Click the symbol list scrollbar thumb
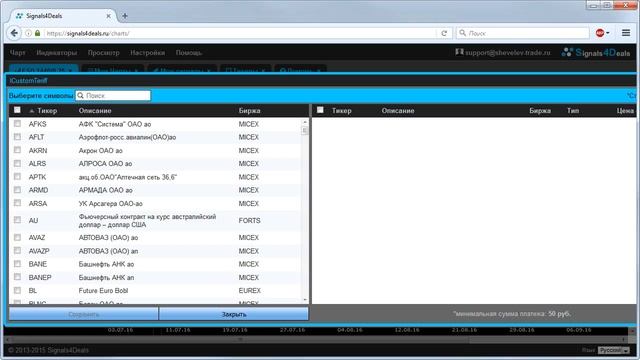This screenshot has width=640, height=360. coord(305,131)
